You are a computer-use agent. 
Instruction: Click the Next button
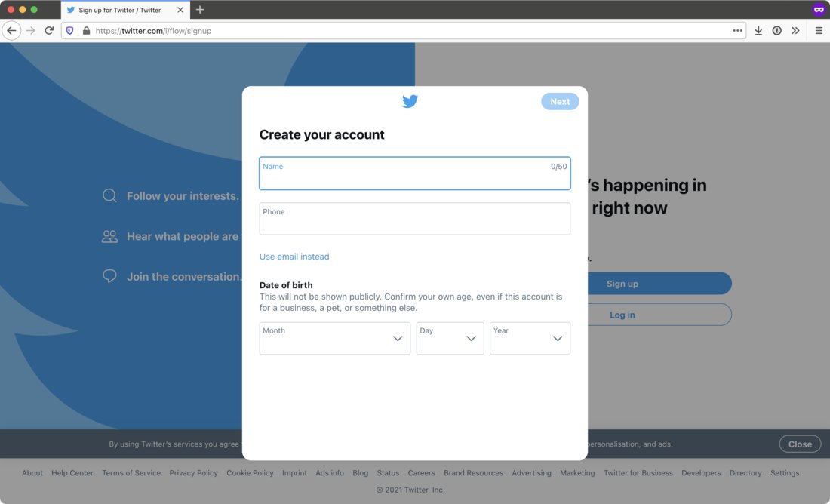(x=560, y=102)
